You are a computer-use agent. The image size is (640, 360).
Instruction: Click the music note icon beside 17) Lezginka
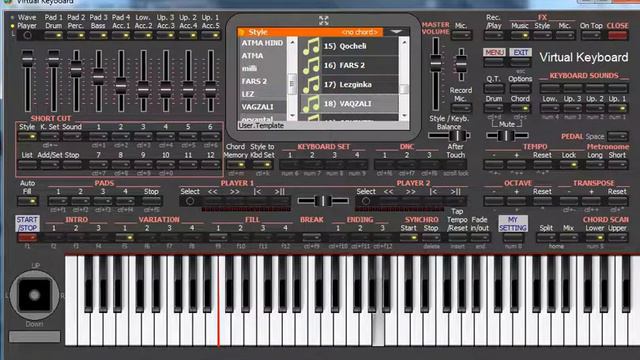pyautogui.click(x=311, y=85)
